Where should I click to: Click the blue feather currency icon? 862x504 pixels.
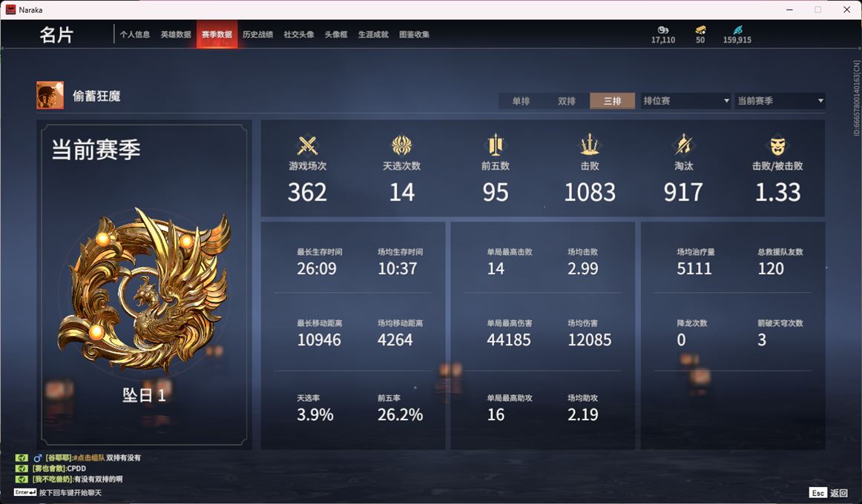click(737, 30)
